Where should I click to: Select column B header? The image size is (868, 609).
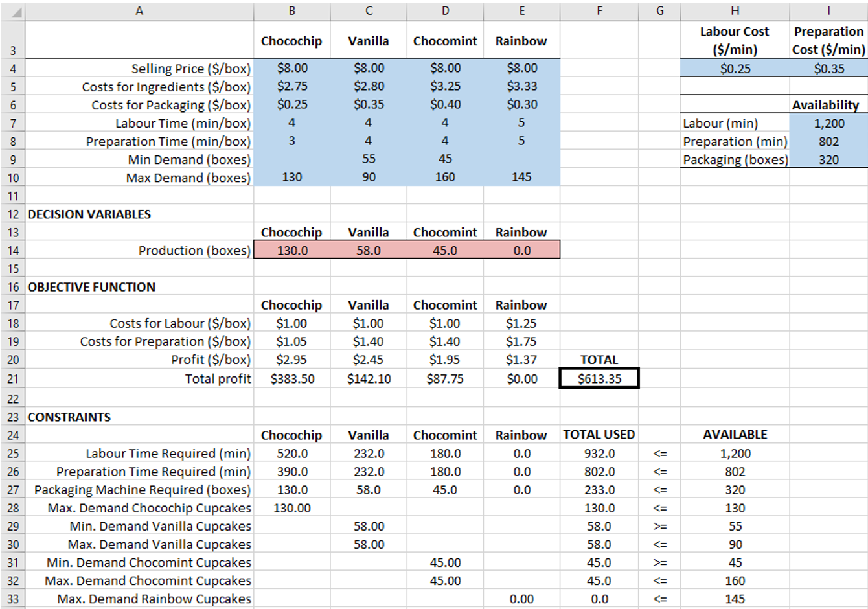click(292, 10)
